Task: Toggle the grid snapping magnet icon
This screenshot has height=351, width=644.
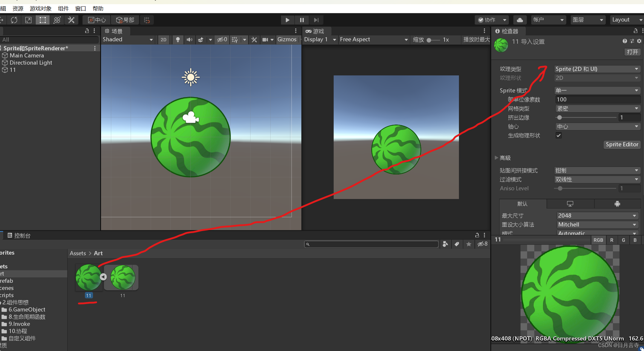Action: tap(146, 20)
